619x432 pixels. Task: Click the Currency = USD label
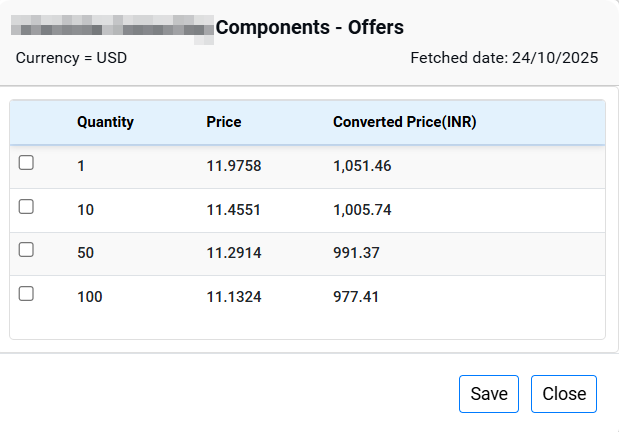71,58
